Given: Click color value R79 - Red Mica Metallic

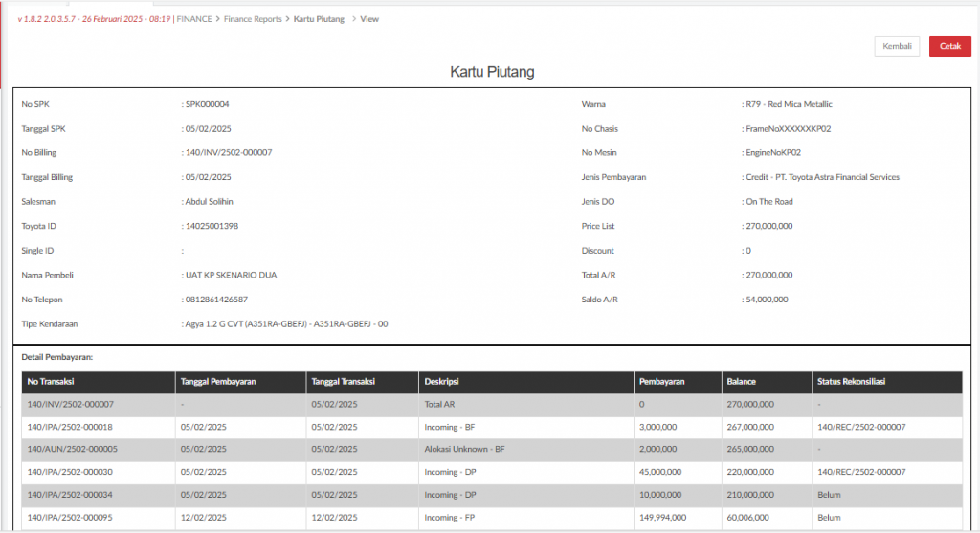Looking at the screenshot, I should tap(789, 104).
